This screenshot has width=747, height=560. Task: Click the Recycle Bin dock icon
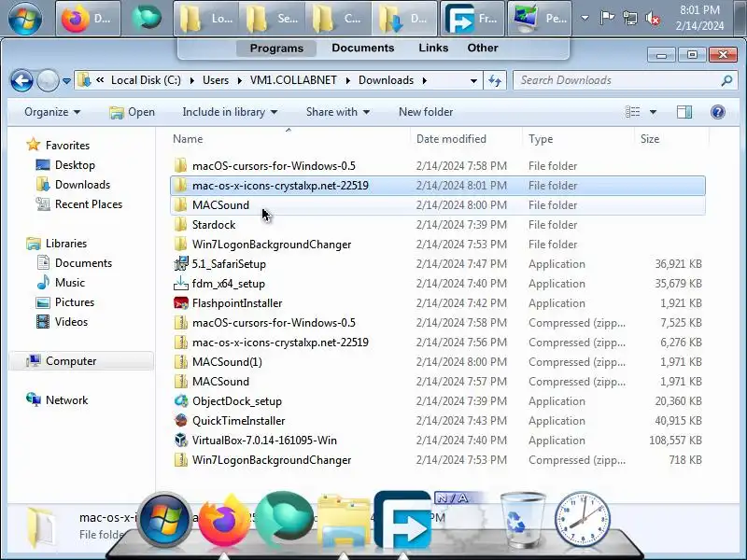point(523,520)
